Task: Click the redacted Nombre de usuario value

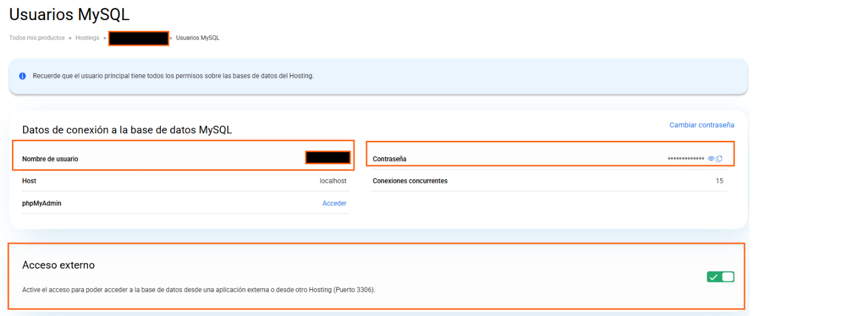Action: pos(328,157)
